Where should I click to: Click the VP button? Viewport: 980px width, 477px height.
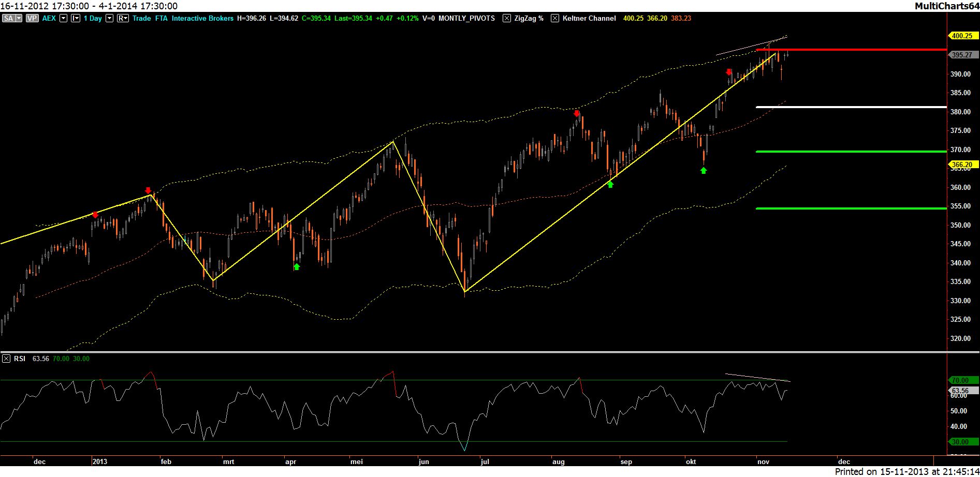pyautogui.click(x=32, y=18)
